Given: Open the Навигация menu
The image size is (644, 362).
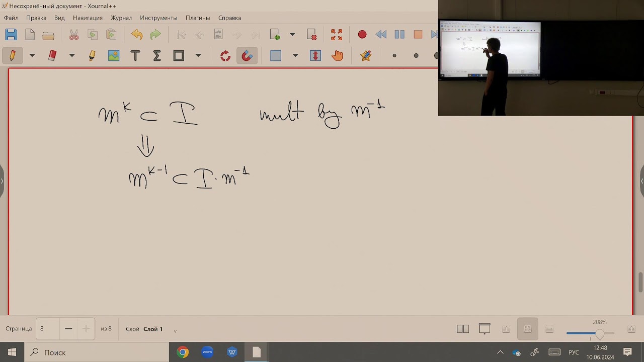Looking at the screenshot, I should tap(88, 18).
